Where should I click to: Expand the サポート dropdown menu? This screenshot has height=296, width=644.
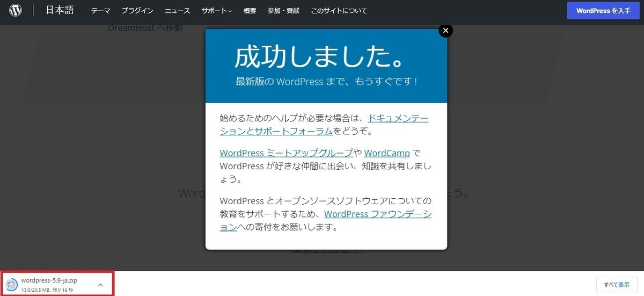tap(217, 11)
